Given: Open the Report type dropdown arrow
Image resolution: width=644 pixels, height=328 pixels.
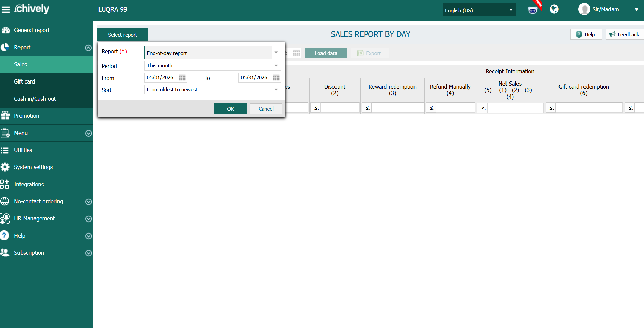Looking at the screenshot, I should 276,53.
